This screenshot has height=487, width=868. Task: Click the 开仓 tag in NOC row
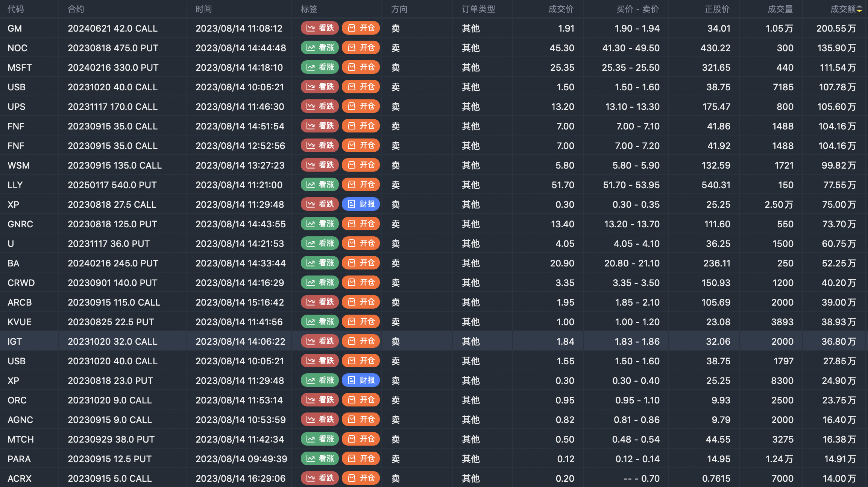tap(361, 48)
